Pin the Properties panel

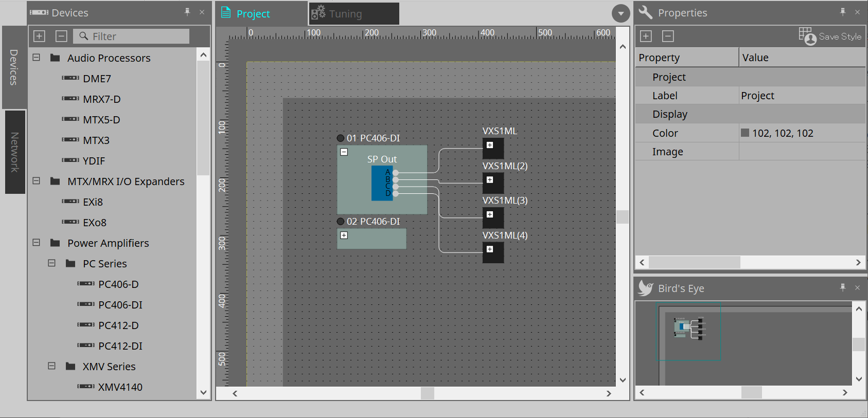tap(843, 12)
